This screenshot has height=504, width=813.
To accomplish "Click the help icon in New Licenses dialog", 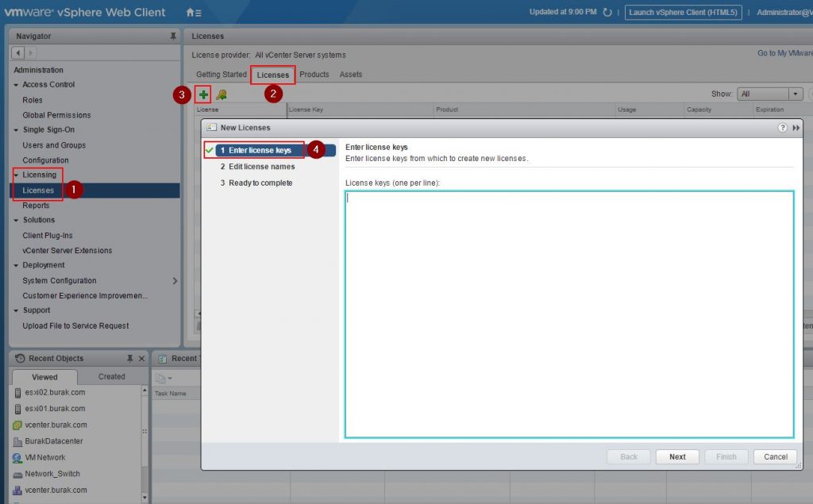I will (783, 128).
